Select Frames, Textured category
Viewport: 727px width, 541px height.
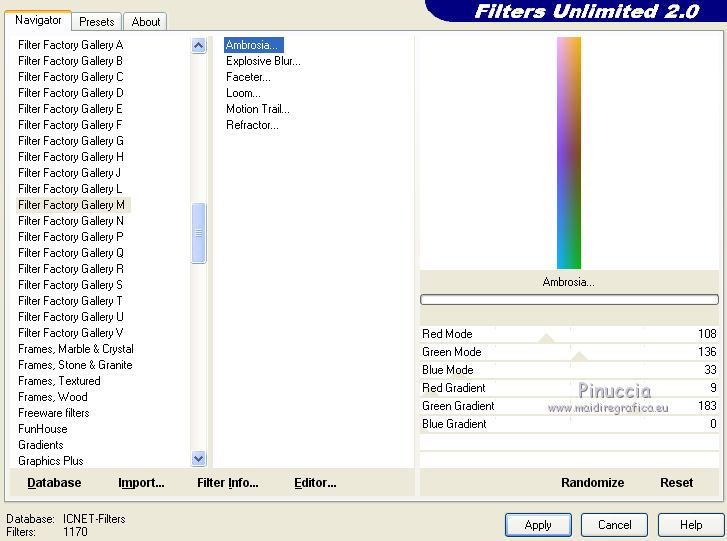pos(59,381)
